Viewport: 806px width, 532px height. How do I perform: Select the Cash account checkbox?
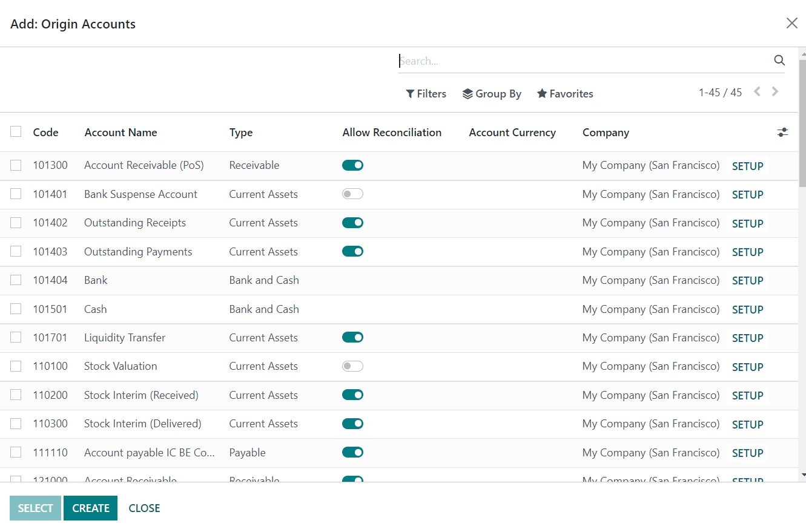[x=16, y=309]
